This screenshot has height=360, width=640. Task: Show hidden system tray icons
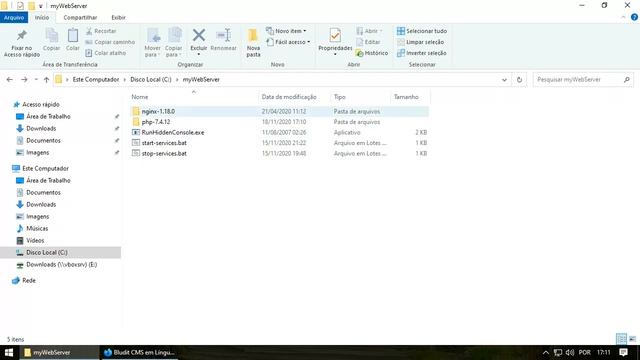point(546,352)
